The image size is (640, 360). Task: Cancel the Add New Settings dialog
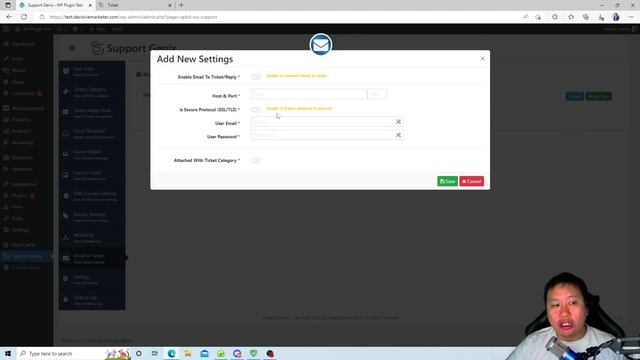471,181
